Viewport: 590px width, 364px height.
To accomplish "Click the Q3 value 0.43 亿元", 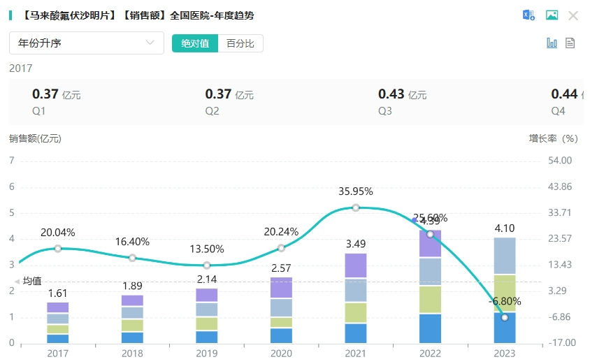I will coord(403,94).
